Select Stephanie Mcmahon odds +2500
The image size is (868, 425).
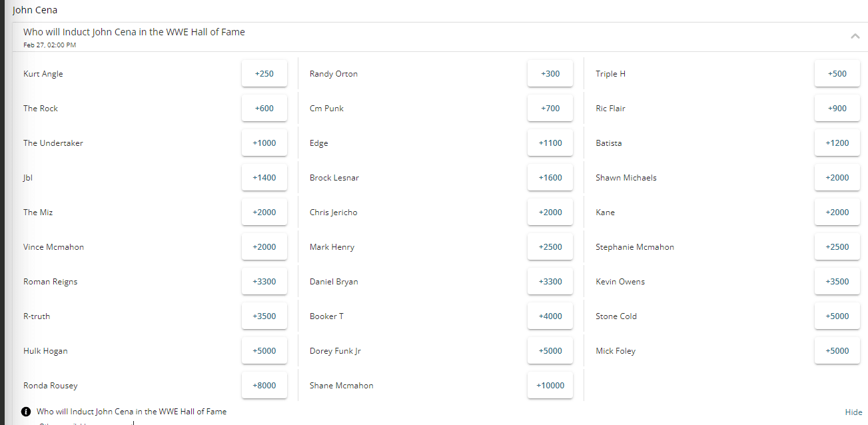click(837, 247)
